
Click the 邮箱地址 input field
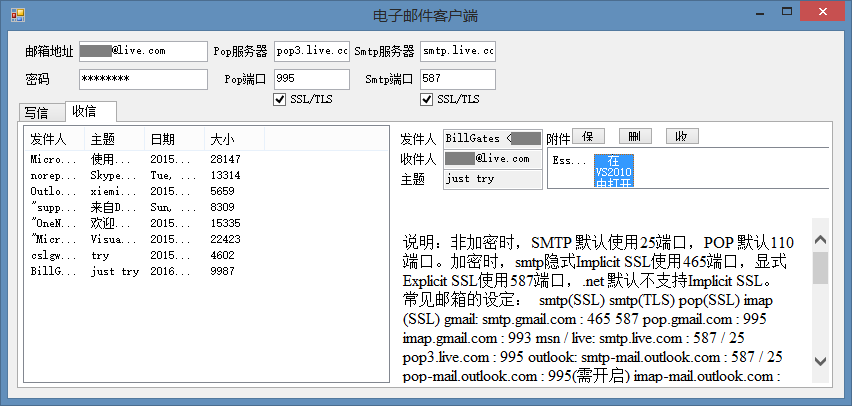coord(142,50)
